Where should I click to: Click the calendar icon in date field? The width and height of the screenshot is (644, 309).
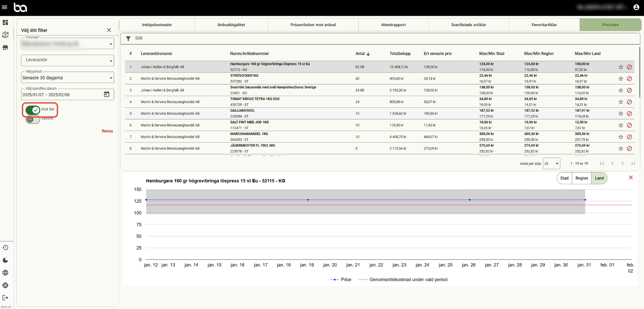pos(106,94)
